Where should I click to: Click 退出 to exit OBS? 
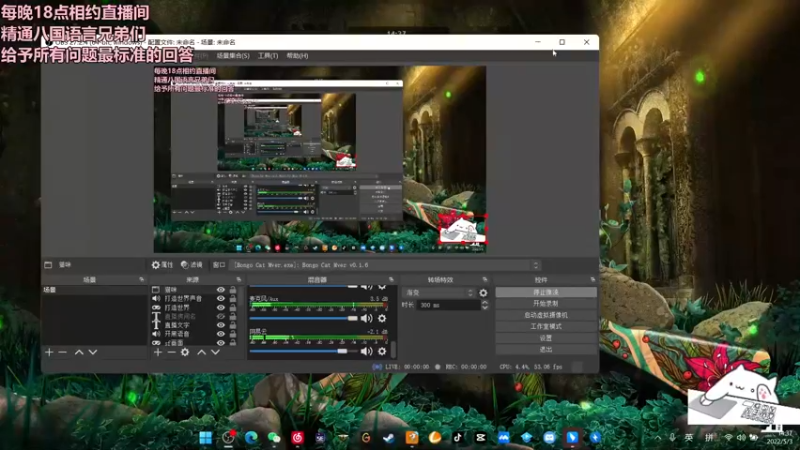(546, 349)
